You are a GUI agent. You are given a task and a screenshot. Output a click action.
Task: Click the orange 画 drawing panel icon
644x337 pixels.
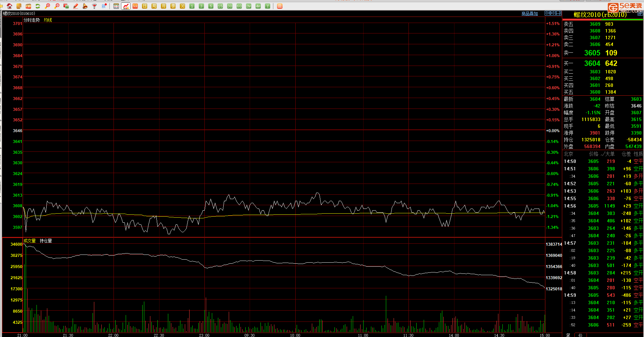tap(279, 6)
